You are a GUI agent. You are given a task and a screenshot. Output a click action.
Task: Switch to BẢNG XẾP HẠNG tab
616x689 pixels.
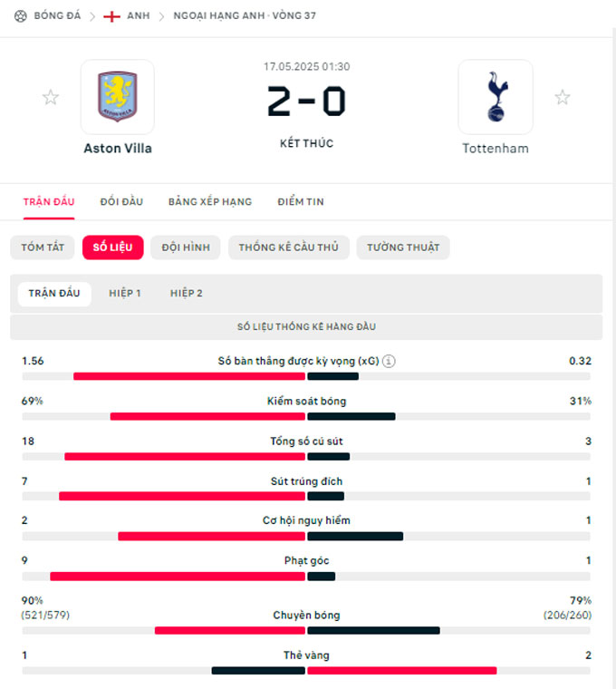pyautogui.click(x=210, y=201)
